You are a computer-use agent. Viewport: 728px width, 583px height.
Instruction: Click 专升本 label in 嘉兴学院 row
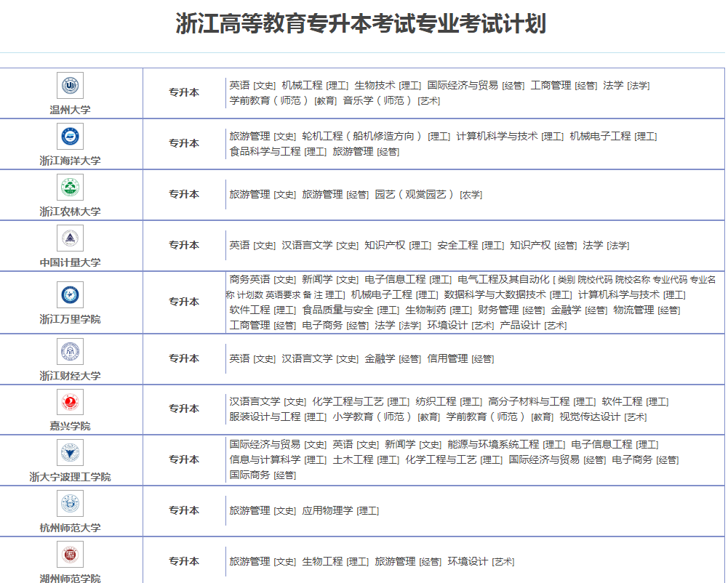184,409
